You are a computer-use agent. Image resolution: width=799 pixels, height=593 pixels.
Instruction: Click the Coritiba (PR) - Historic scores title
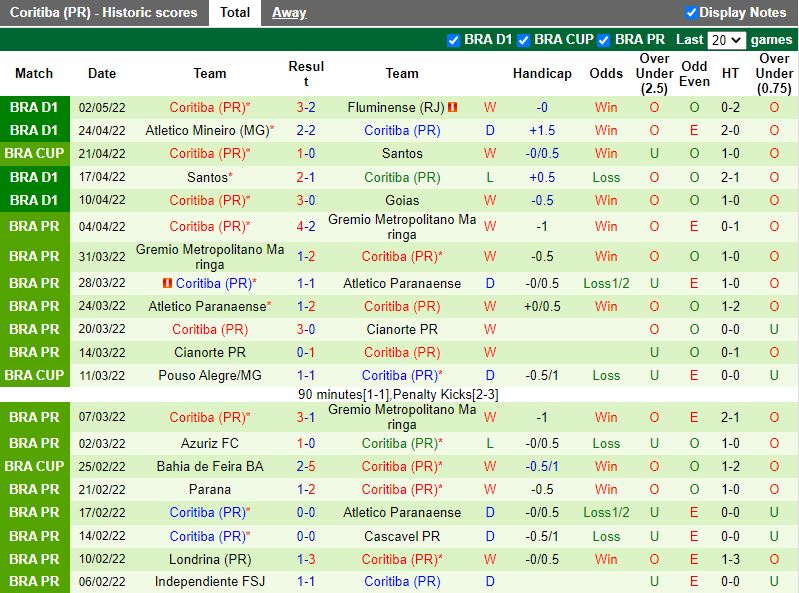(103, 13)
